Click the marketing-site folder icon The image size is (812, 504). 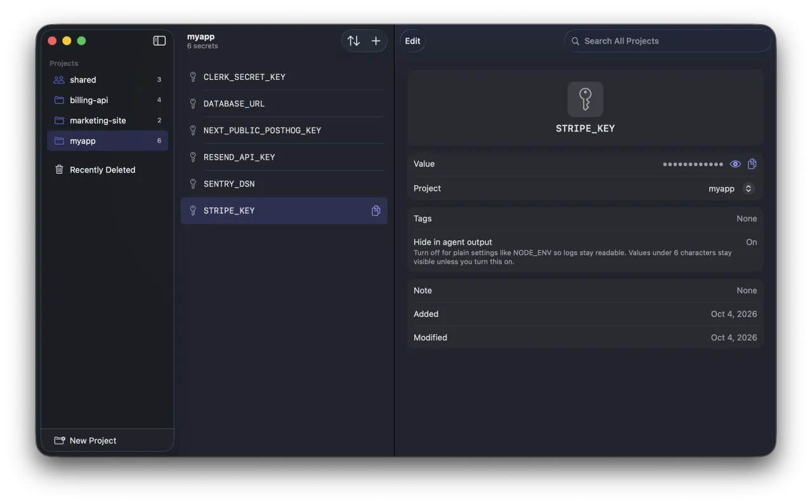59,120
